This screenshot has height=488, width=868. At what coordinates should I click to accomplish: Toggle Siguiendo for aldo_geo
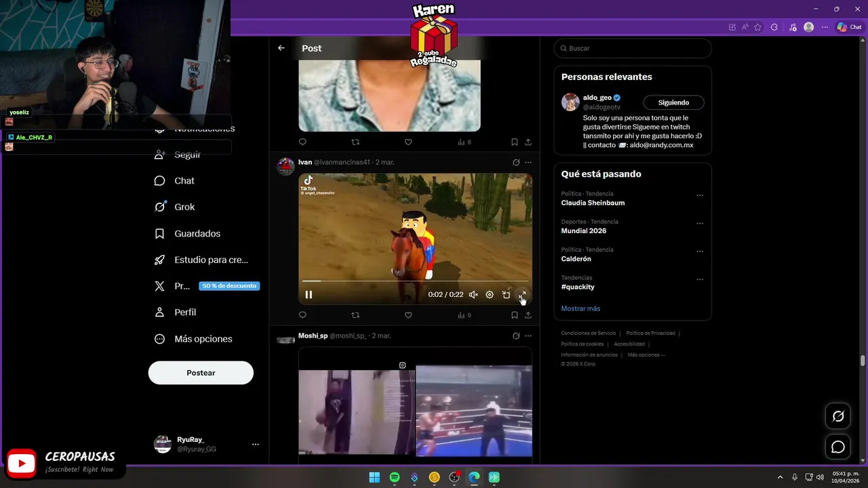click(673, 102)
